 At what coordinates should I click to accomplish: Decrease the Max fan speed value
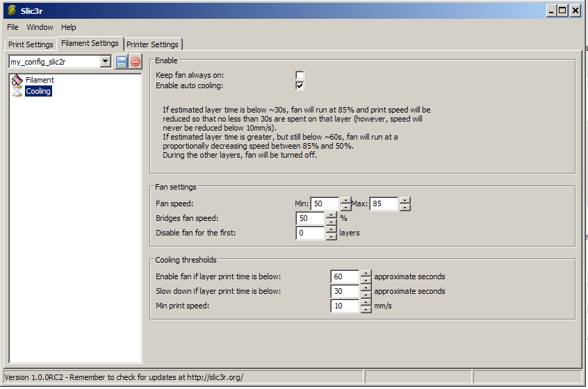pyautogui.click(x=405, y=207)
